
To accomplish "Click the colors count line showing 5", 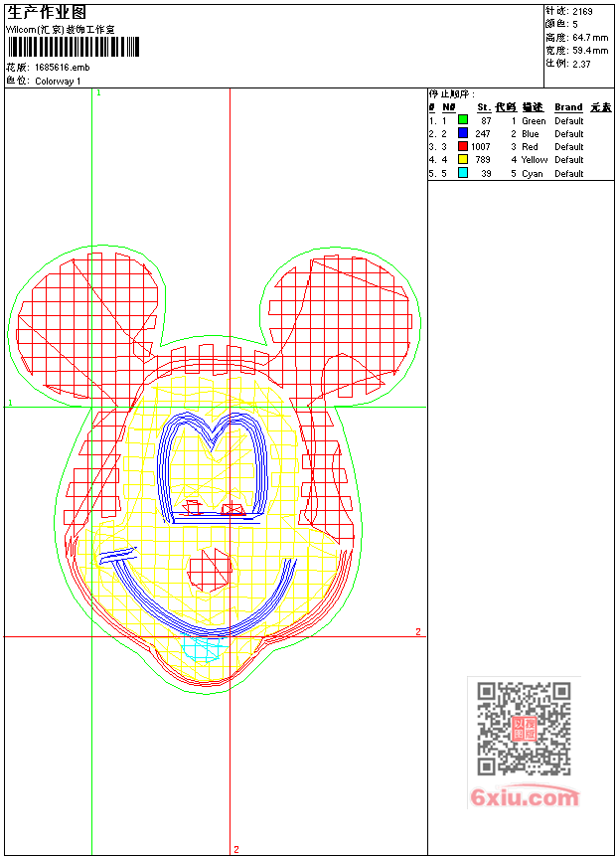I will tap(561, 24).
